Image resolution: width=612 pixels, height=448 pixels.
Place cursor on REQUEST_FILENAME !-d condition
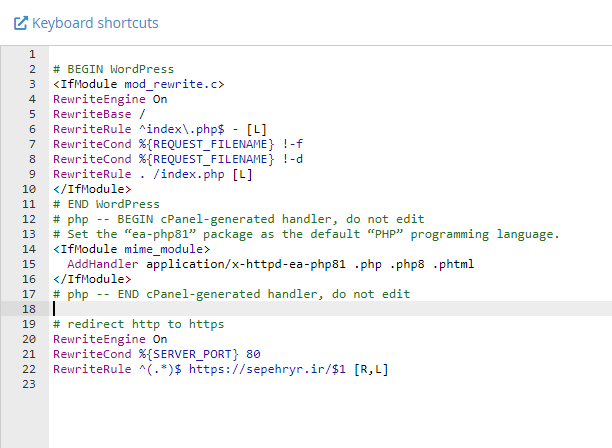[x=178, y=159]
